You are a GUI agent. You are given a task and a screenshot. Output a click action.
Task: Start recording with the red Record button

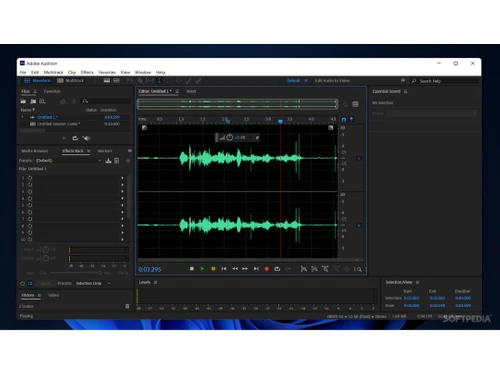pos(267,269)
